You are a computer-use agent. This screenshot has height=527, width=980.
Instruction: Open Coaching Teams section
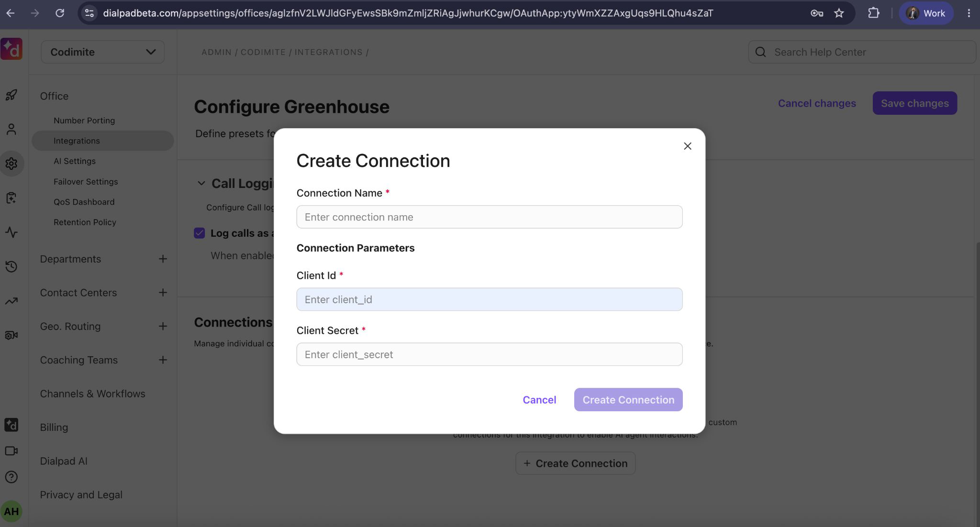point(79,360)
